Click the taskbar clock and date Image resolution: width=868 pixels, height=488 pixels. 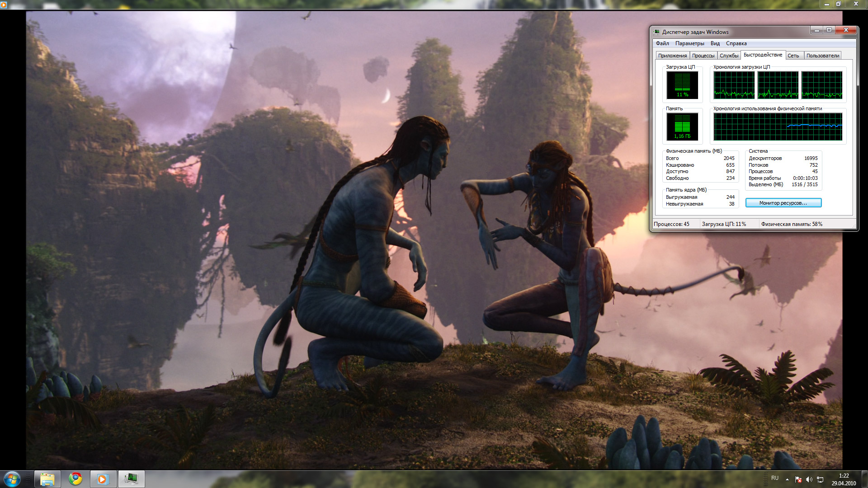[843, 479]
